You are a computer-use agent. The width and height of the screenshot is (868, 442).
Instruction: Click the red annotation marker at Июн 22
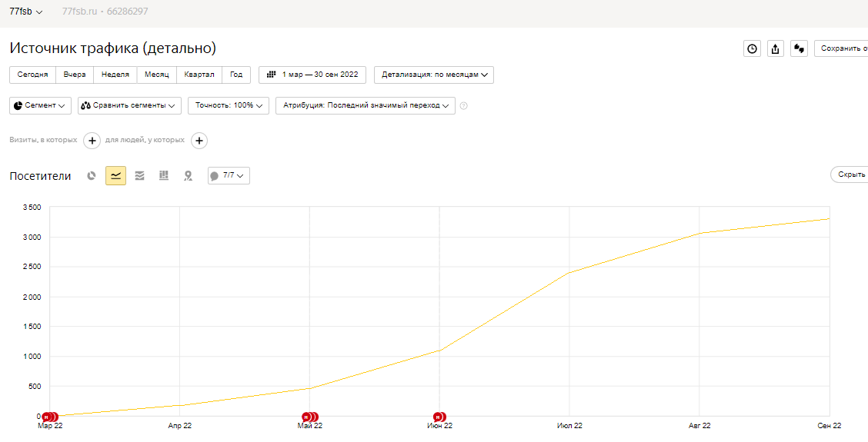439,417
